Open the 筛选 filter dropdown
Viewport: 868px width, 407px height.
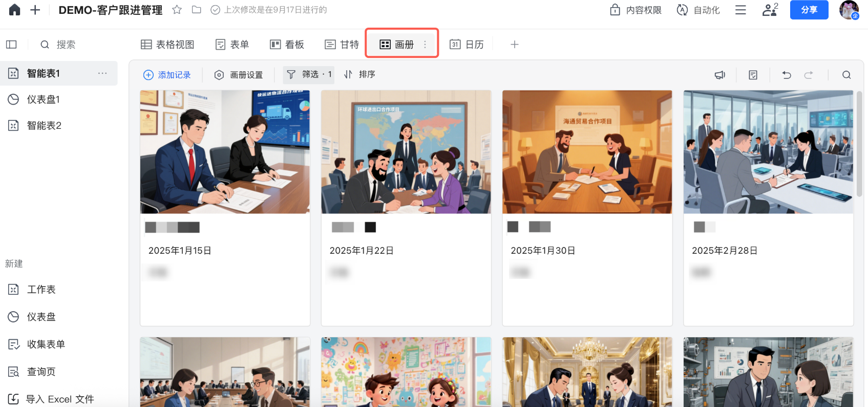coord(309,75)
